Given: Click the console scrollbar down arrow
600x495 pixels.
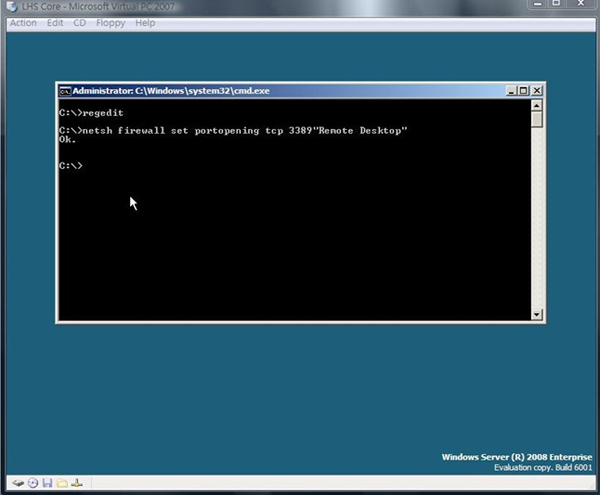Looking at the screenshot, I should (537, 314).
